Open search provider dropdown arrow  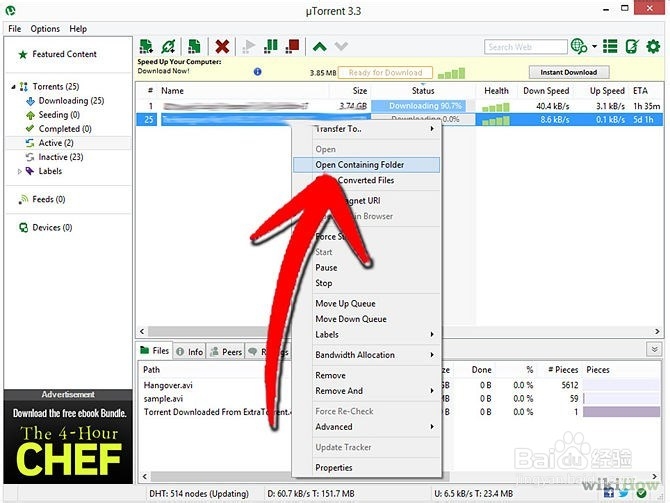tap(594, 46)
